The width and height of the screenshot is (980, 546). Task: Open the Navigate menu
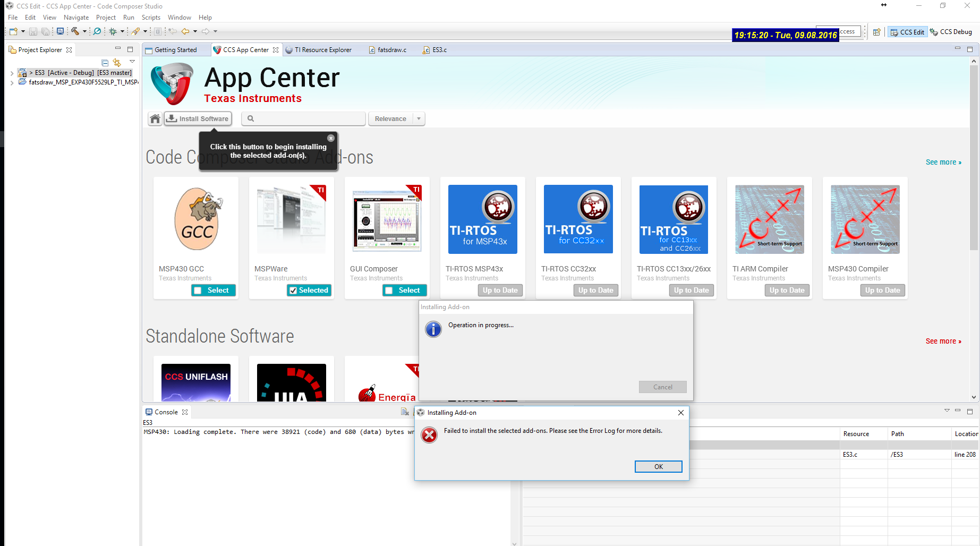pos(76,18)
